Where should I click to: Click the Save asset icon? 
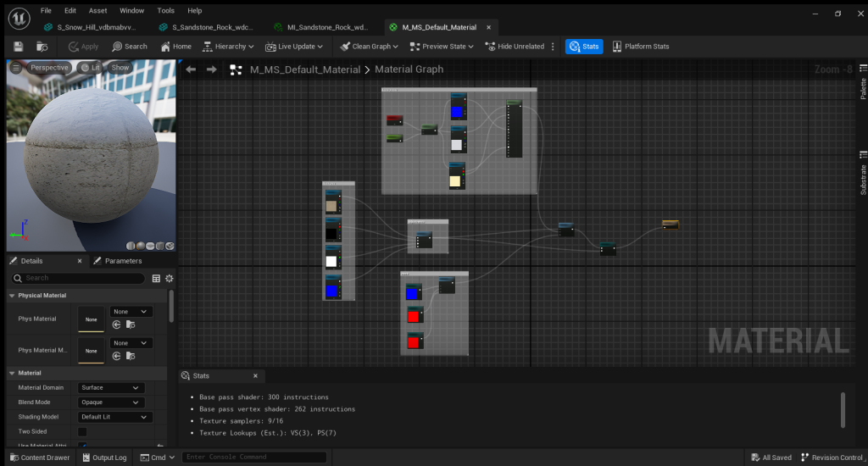19,47
